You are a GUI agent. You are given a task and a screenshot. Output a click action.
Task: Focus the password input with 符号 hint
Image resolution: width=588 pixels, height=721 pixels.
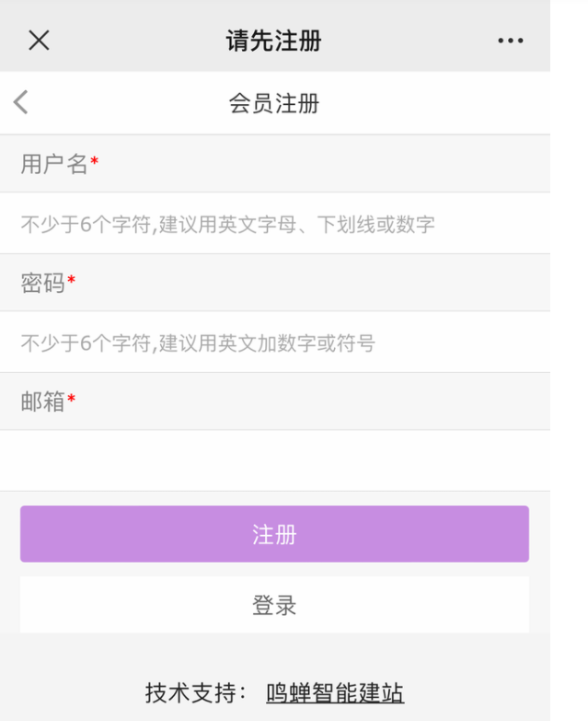click(x=275, y=343)
